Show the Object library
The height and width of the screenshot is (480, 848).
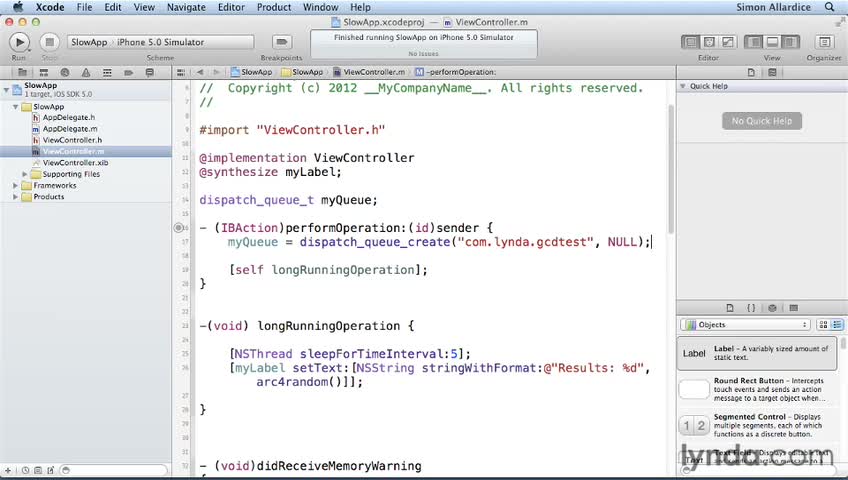click(772, 308)
